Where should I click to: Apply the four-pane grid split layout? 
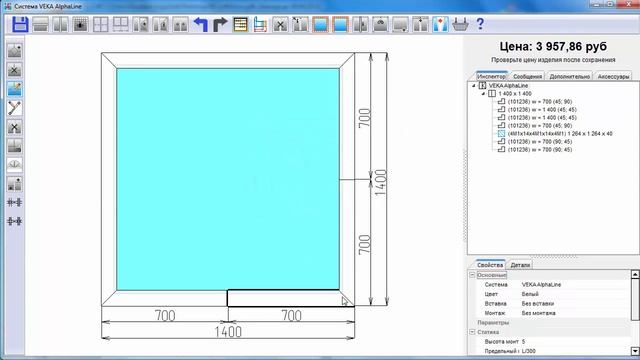100,24
